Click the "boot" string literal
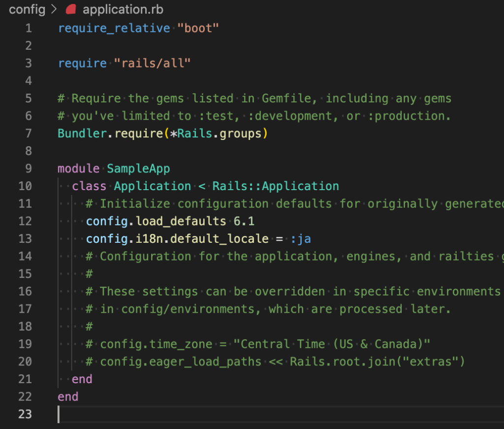This screenshot has height=429, width=504. tap(198, 28)
